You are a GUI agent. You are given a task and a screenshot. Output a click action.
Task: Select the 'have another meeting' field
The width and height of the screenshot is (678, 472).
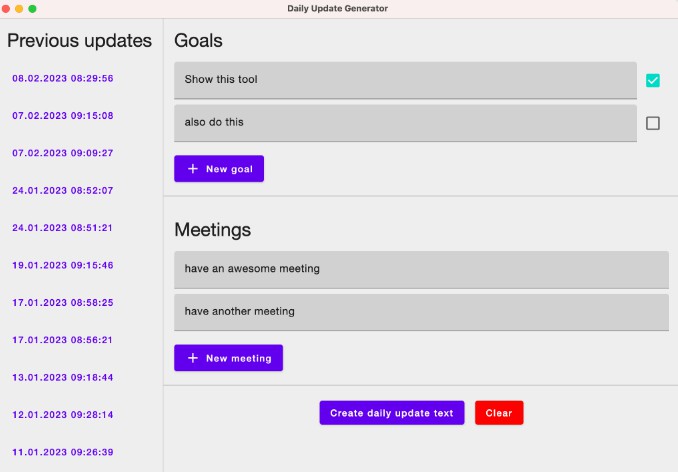(x=421, y=313)
